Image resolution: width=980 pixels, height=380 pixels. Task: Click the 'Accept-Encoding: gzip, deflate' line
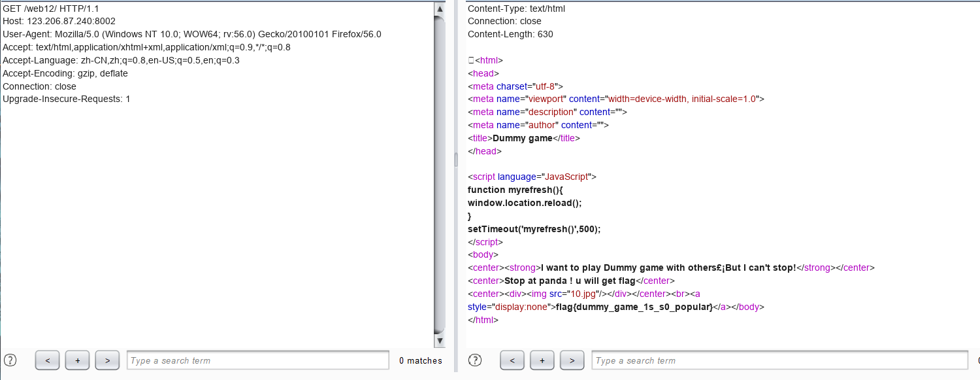pyautogui.click(x=65, y=74)
